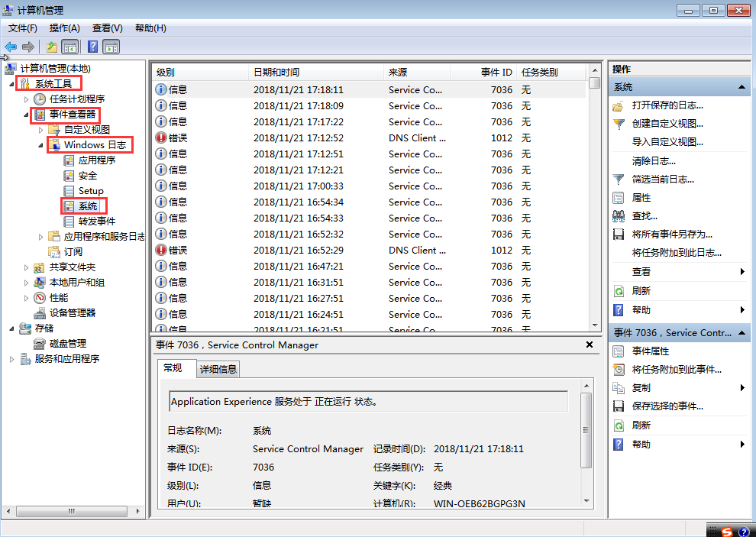Switch to the 详细信息 tab
Viewport: 756px width, 537px height.
pyautogui.click(x=218, y=370)
